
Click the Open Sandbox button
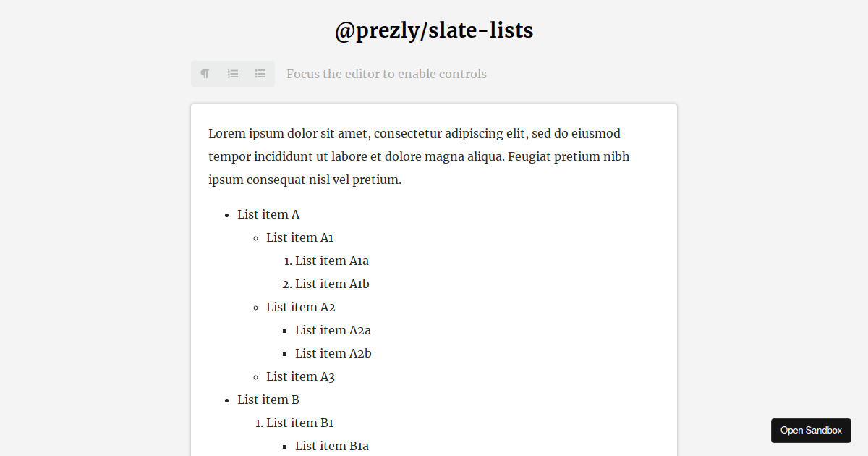tap(811, 430)
